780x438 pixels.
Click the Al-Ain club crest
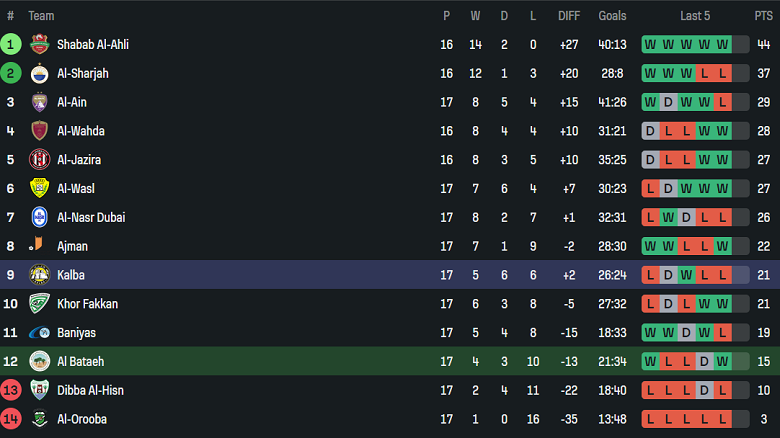tap(39, 102)
